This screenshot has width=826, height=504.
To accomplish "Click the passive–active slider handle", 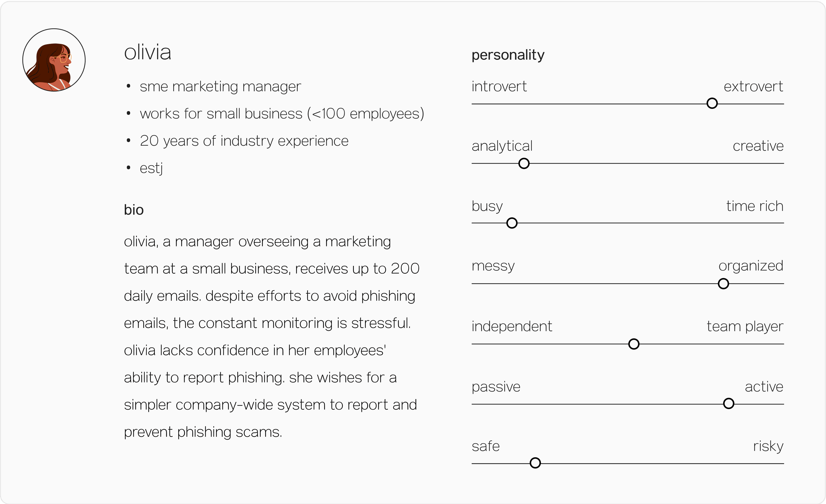I will [x=729, y=403].
